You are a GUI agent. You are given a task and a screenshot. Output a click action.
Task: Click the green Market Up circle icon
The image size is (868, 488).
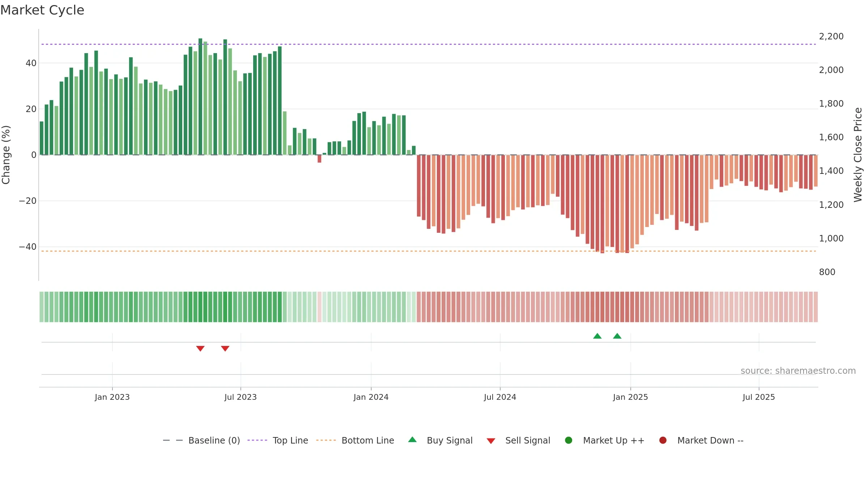pos(569,440)
